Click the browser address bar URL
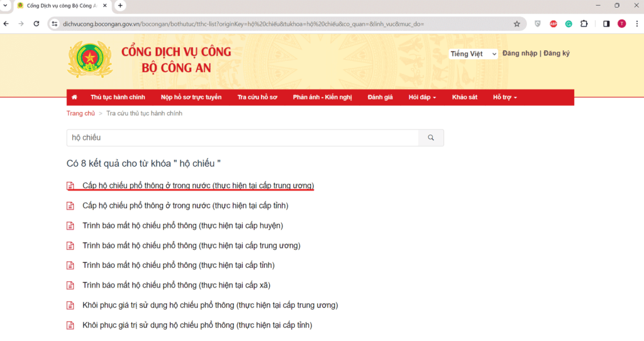This screenshot has width=644, height=341. point(243,24)
